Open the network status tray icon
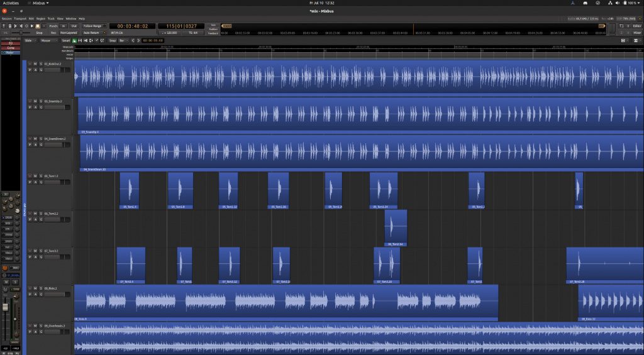Screen dimensions: 644x355 tap(610, 3)
